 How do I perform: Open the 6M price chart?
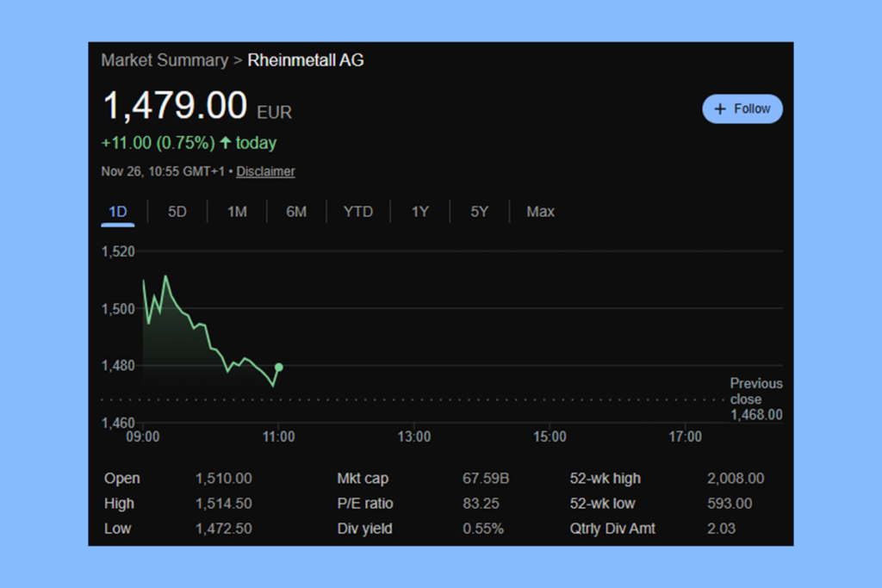(x=296, y=211)
